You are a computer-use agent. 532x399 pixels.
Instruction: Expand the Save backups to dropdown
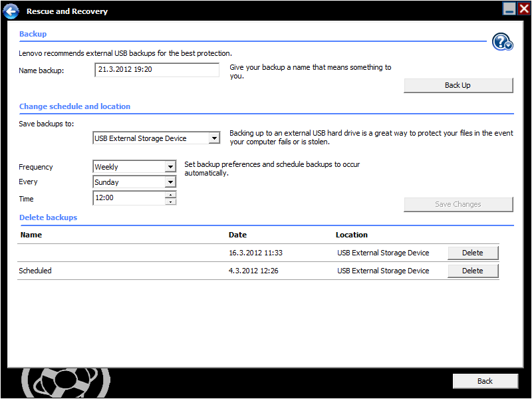tap(213, 138)
